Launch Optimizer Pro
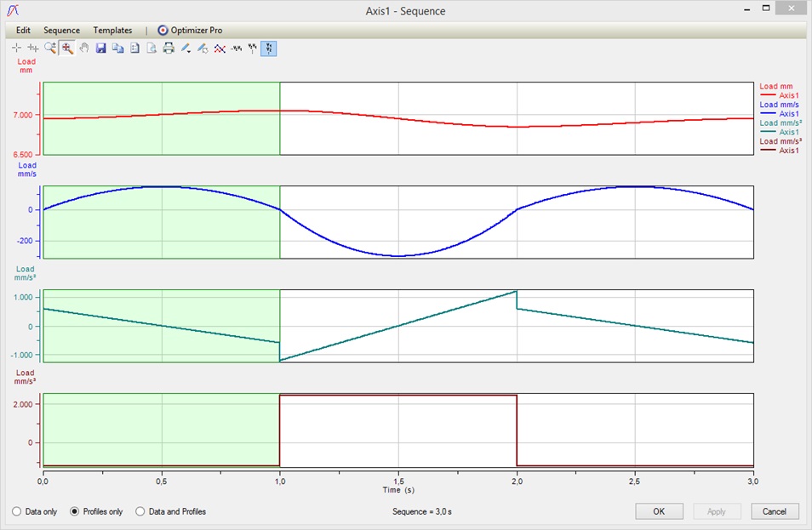The image size is (812, 530). pyautogui.click(x=190, y=30)
